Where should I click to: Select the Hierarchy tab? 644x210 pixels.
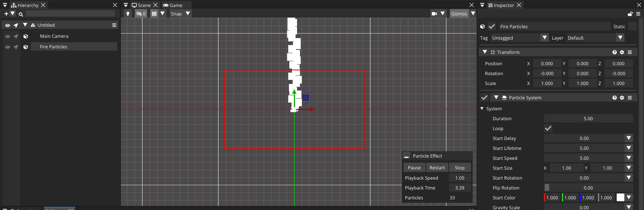pos(25,5)
